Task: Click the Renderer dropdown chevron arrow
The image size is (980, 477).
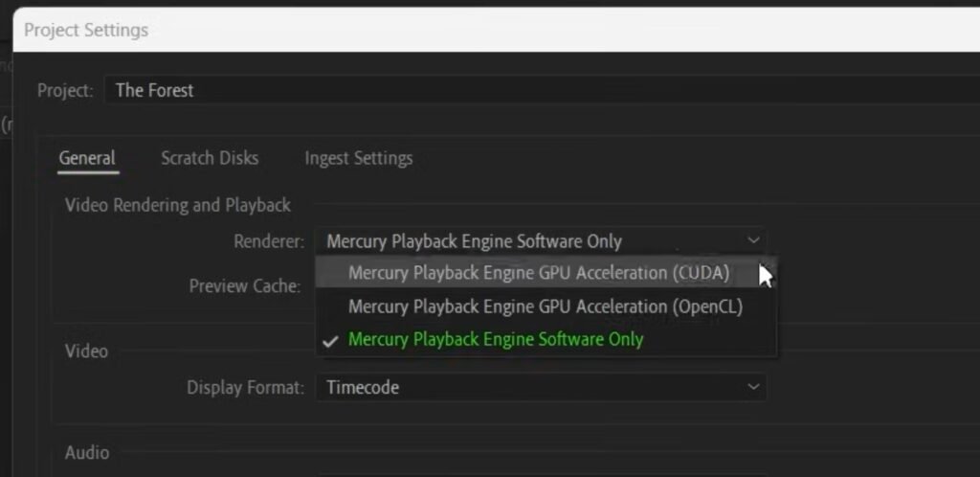Action: click(x=753, y=240)
